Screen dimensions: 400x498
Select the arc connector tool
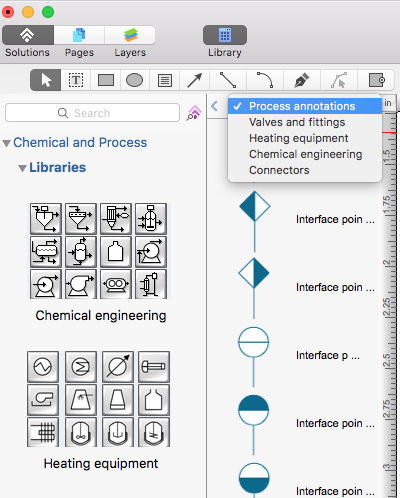(265, 80)
